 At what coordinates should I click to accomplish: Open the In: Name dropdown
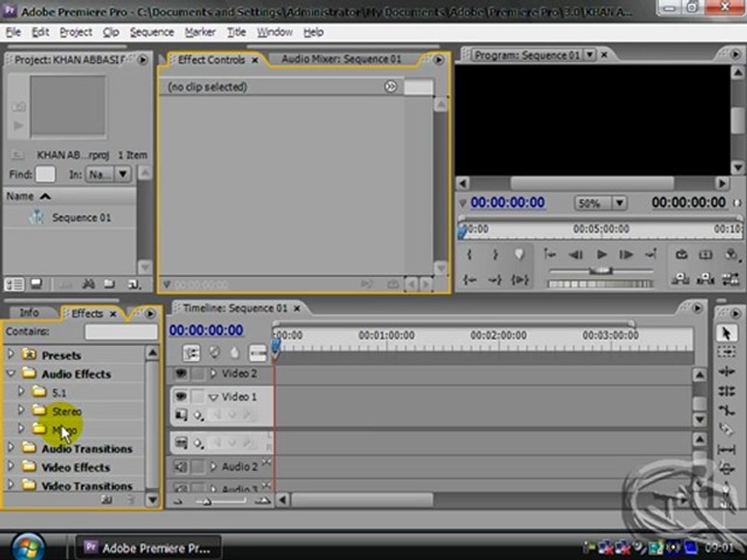(123, 174)
